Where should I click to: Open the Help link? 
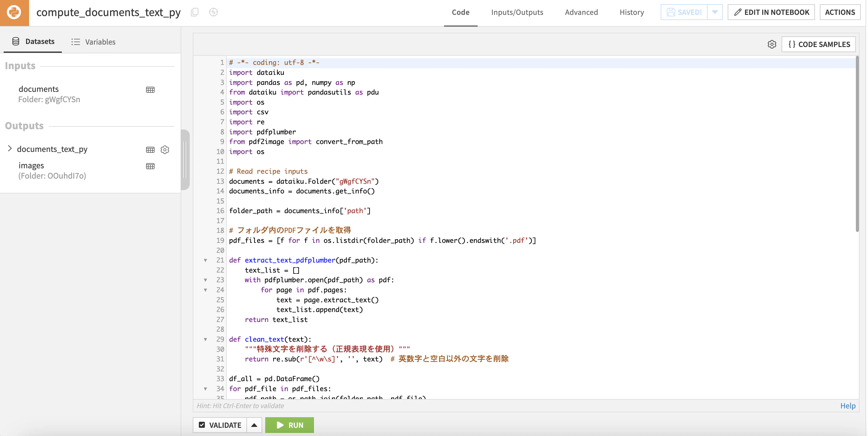coord(848,406)
